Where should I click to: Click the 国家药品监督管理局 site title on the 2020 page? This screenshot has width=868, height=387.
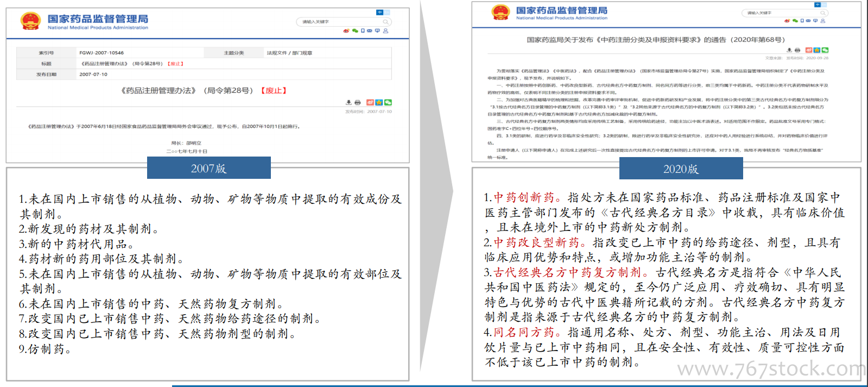[x=562, y=10]
